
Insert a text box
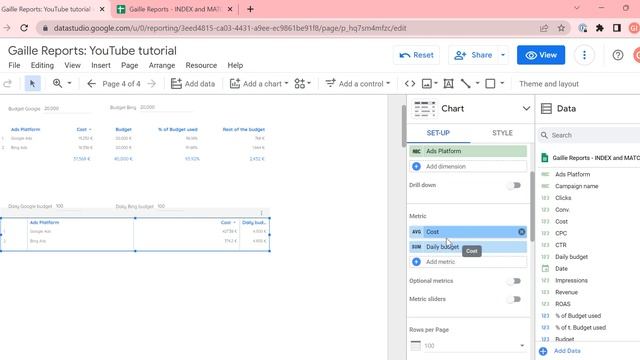coord(448,84)
